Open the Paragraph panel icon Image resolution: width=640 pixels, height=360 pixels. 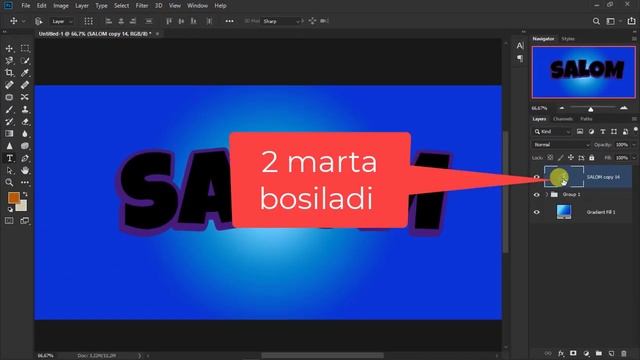(x=520, y=58)
